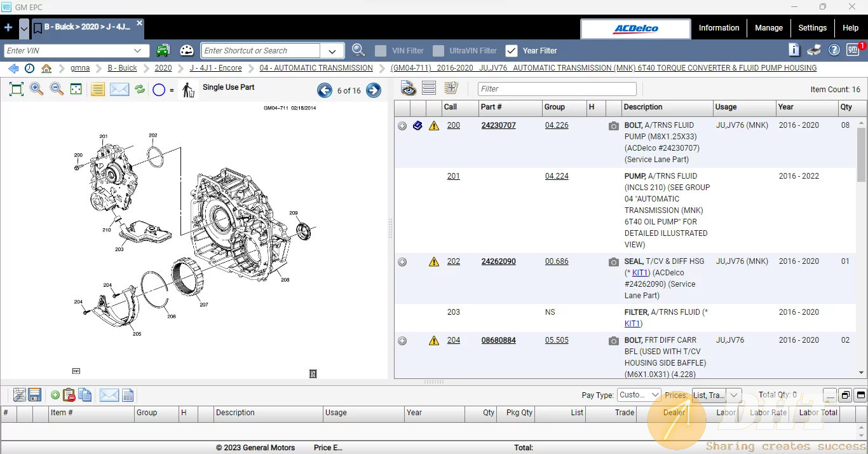
Task: Add a new tab with plus button
Action: 8,28
